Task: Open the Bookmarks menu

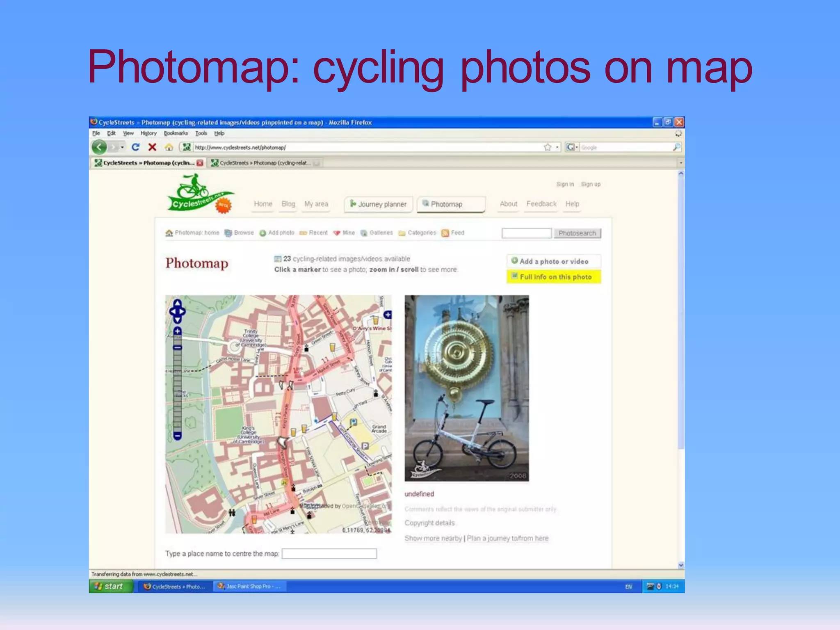Action: point(176,133)
